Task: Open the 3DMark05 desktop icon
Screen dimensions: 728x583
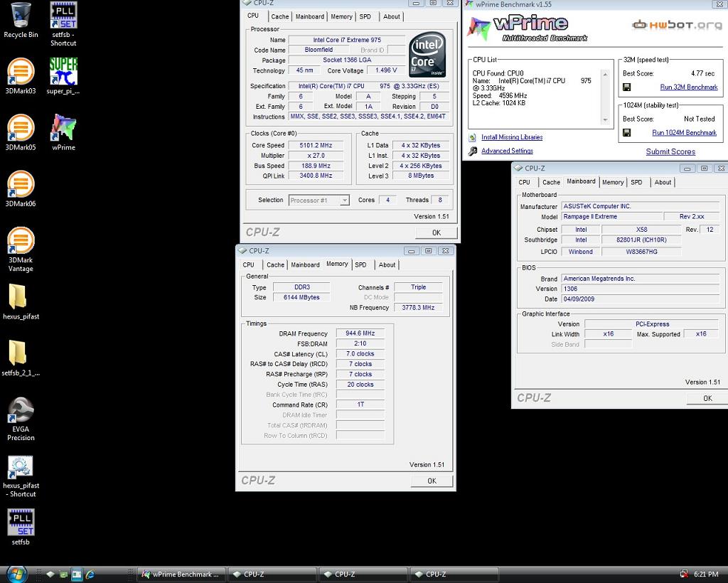Action: 21,132
